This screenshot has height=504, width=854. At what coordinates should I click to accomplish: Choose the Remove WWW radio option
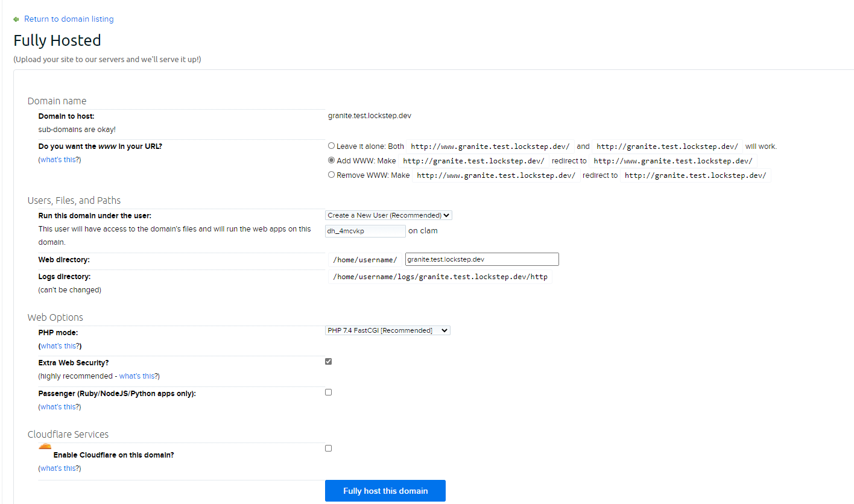click(331, 174)
